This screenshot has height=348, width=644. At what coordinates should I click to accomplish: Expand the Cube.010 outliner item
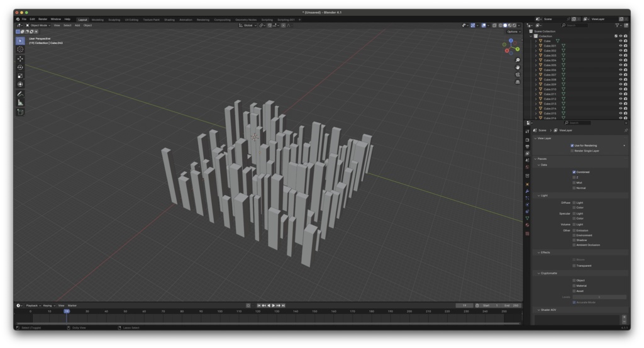tap(536, 89)
